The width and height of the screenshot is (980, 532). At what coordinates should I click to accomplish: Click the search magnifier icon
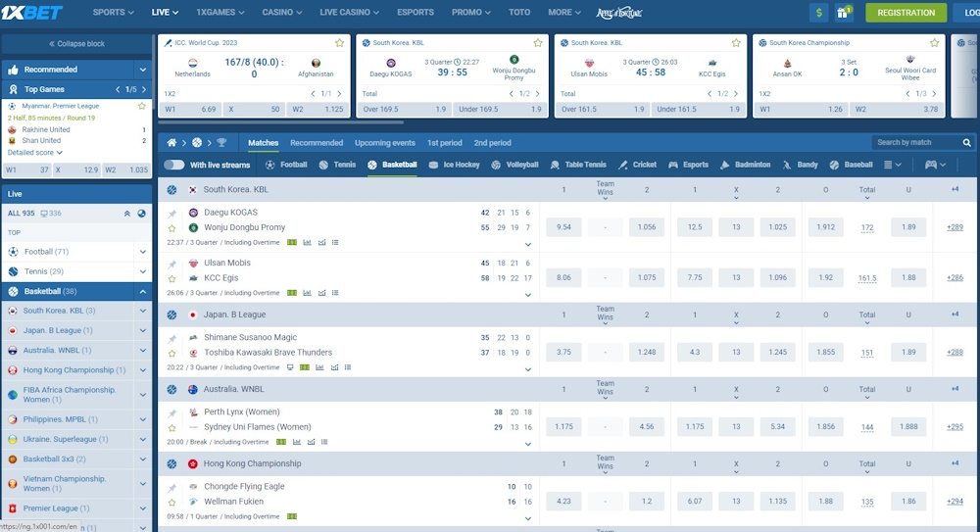(966, 143)
